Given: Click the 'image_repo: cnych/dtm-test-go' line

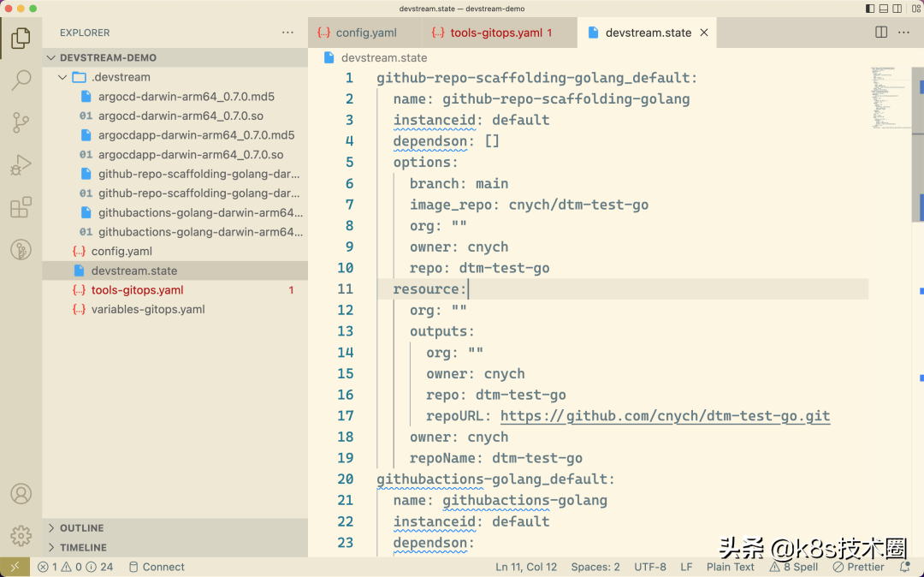Looking at the screenshot, I should coord(530,205).
